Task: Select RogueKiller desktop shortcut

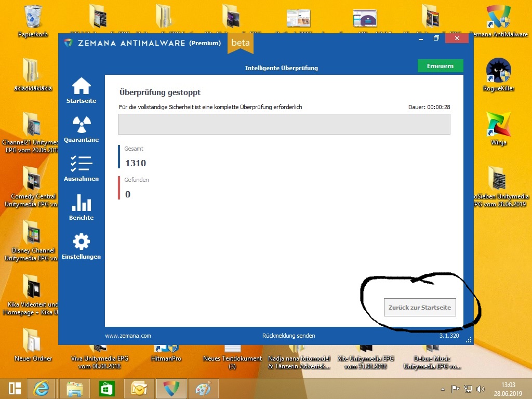Action: (x=498, y=75)
